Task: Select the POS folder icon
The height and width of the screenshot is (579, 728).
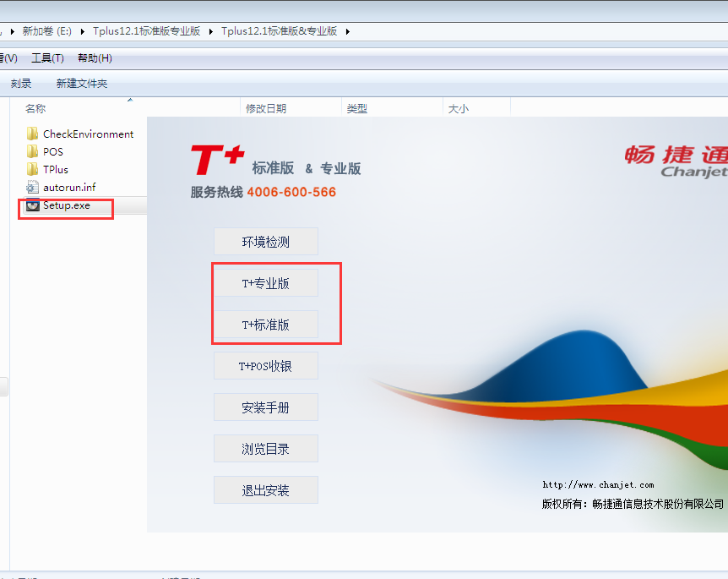Action: point(33,152)
